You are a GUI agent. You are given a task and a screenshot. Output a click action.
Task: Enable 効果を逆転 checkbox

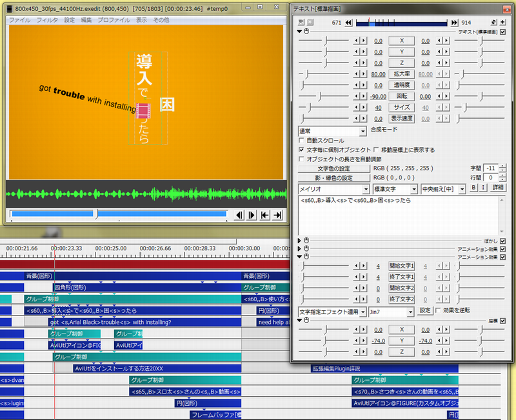point(438,310)
